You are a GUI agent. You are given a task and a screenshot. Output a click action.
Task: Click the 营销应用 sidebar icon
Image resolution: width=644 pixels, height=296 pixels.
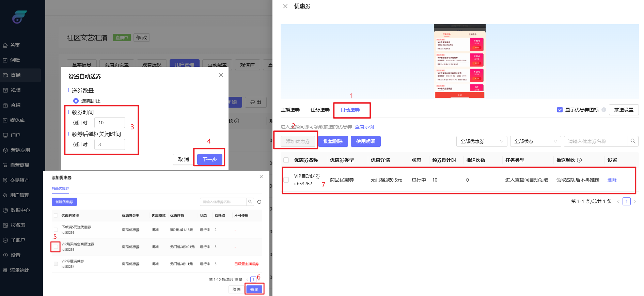[5, 150]
